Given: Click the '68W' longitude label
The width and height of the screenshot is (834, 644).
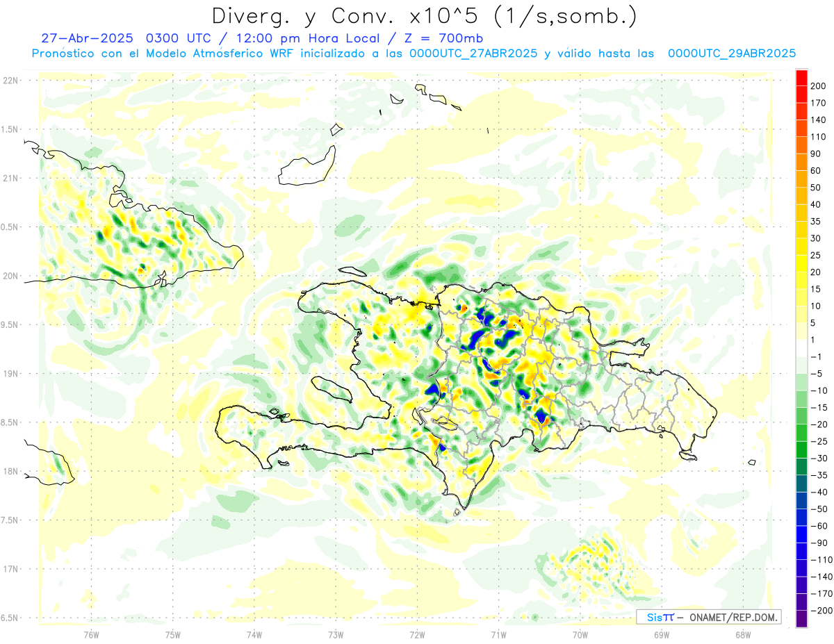Looking at the screenshot, I should pyautogui.click(x=743, y=634).
